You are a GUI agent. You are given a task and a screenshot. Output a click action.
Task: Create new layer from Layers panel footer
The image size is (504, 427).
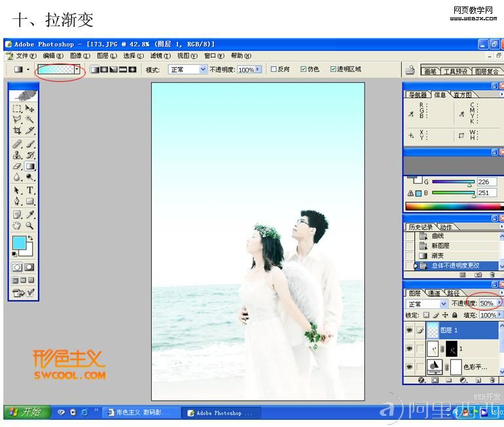pos(478,380)
